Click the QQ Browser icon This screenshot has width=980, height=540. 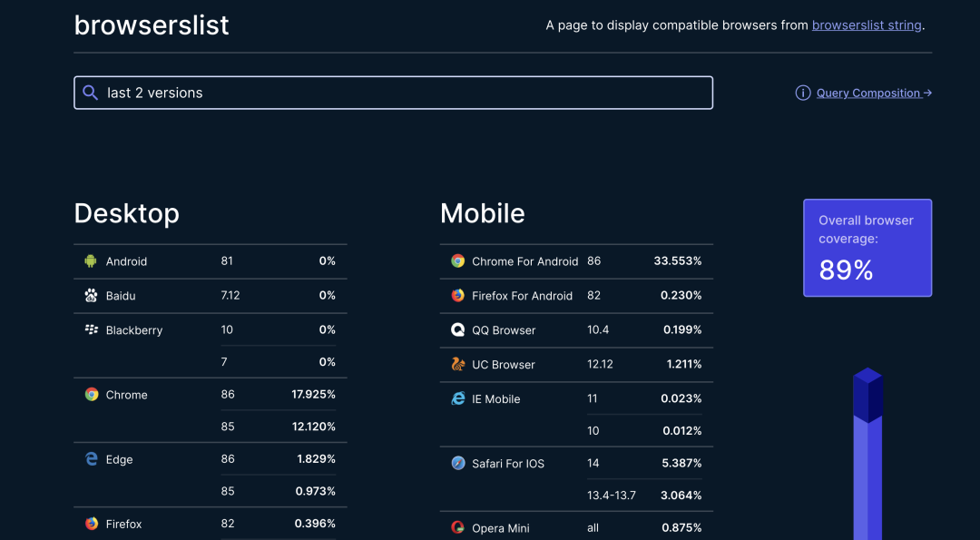pos(457,329)
